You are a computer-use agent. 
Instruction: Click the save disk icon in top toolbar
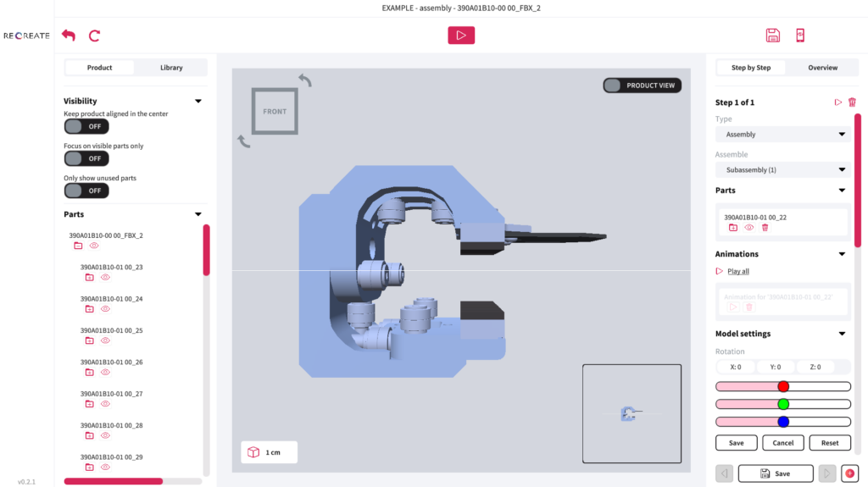point(772,36)
